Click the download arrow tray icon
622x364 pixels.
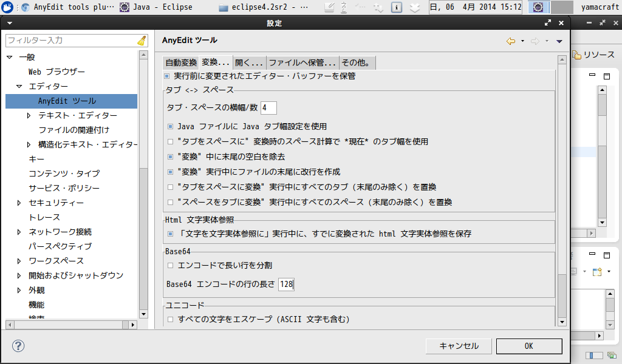pos(414,7)
